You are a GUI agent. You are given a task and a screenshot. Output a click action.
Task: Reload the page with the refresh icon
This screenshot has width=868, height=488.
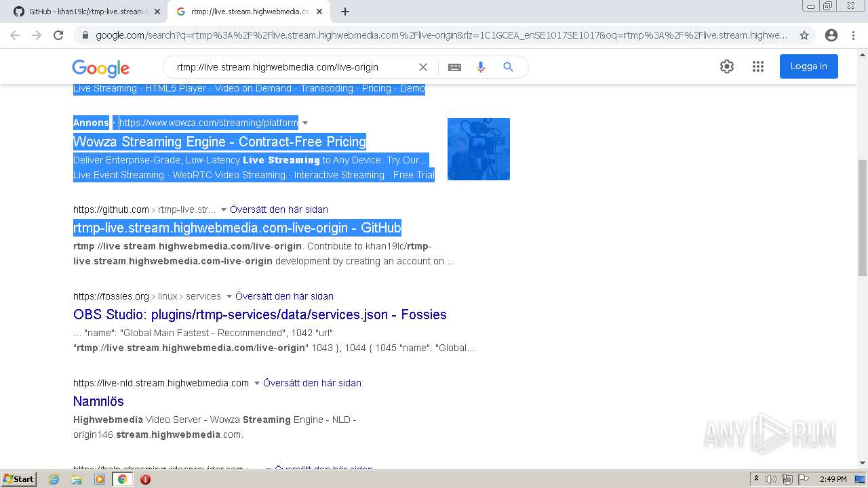58,35
